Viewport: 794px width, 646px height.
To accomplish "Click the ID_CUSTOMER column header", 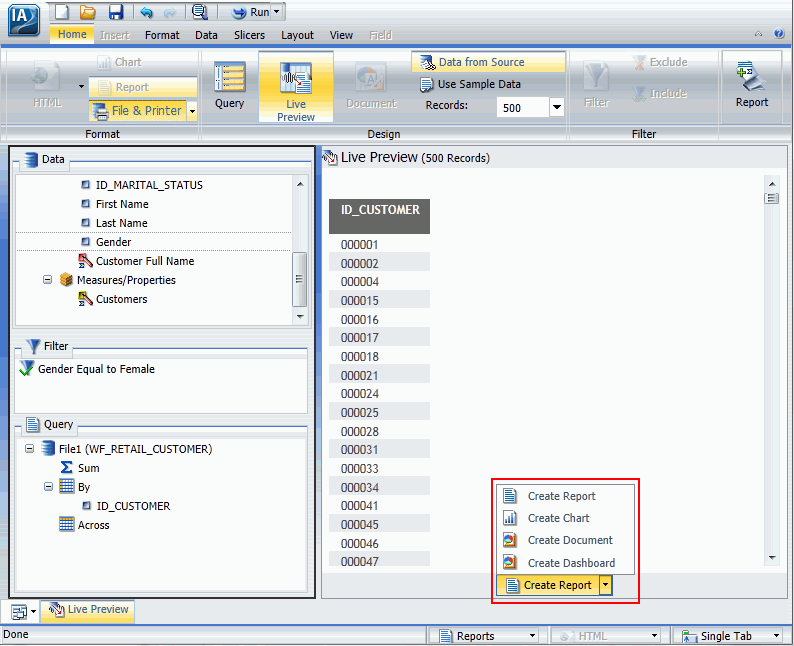I will click(x=379, y=216).
